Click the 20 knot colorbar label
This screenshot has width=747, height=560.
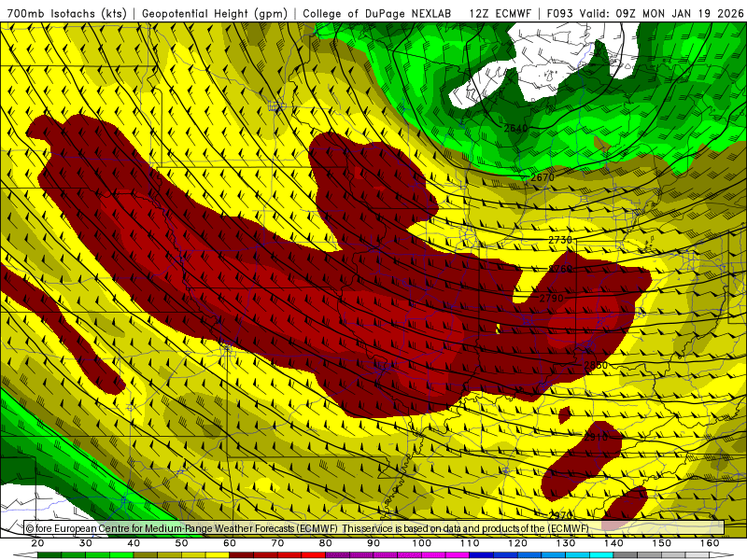tap(37, 543)
